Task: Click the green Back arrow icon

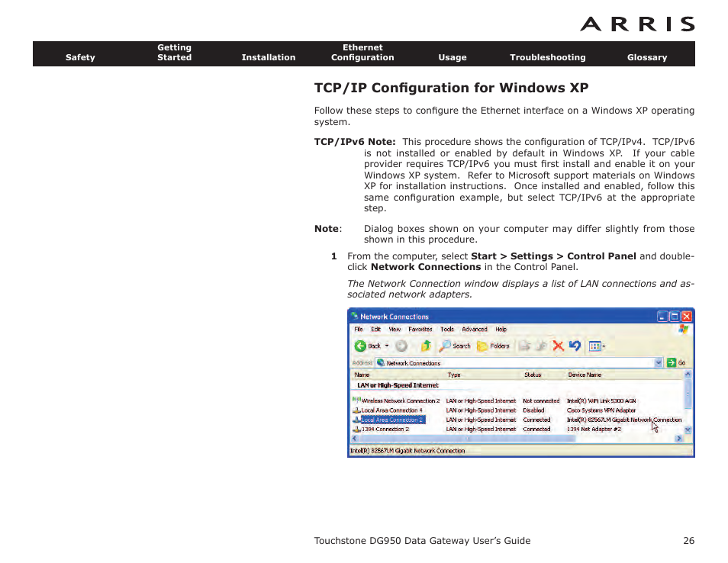Action: [x=360, y=346]
